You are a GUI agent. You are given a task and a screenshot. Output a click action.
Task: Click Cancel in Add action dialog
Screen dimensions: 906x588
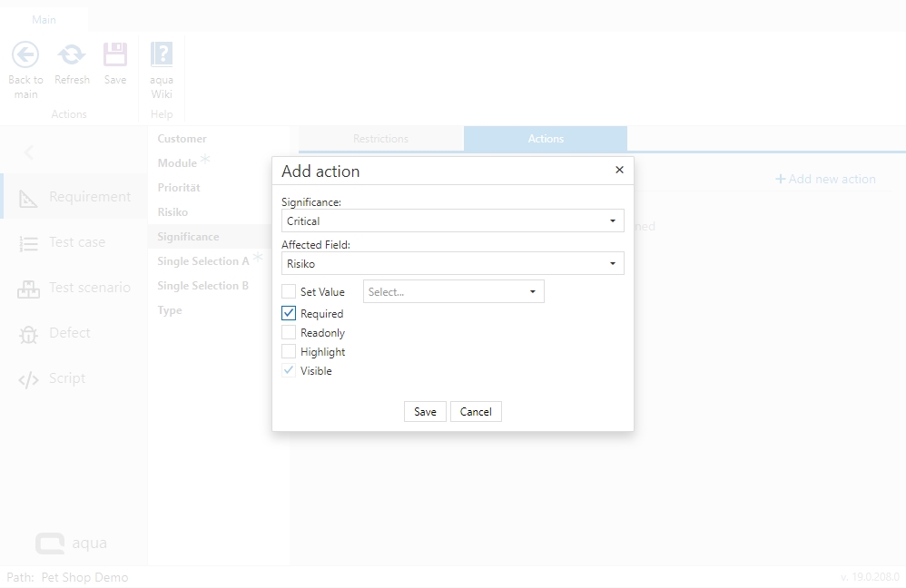(x=476, y=412)
